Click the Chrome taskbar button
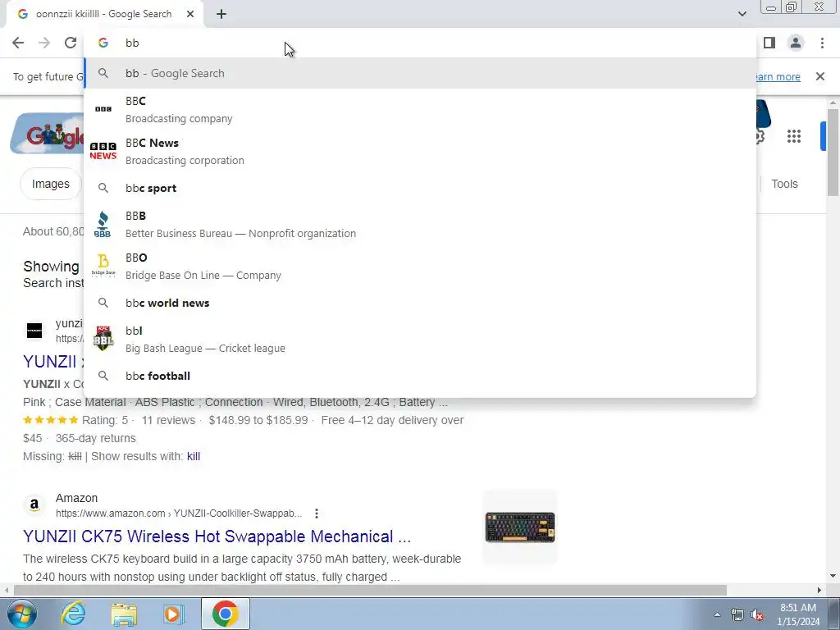The width and height of the screenshot is (840, 630). coord(226,614)
